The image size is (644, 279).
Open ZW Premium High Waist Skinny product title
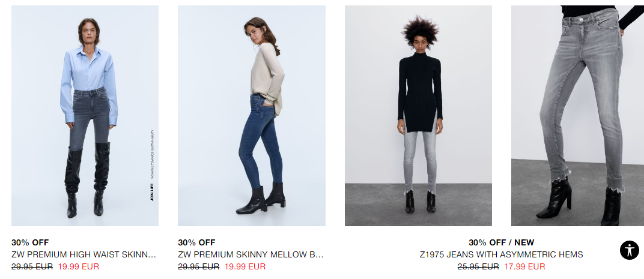click(x=84, y=254)
